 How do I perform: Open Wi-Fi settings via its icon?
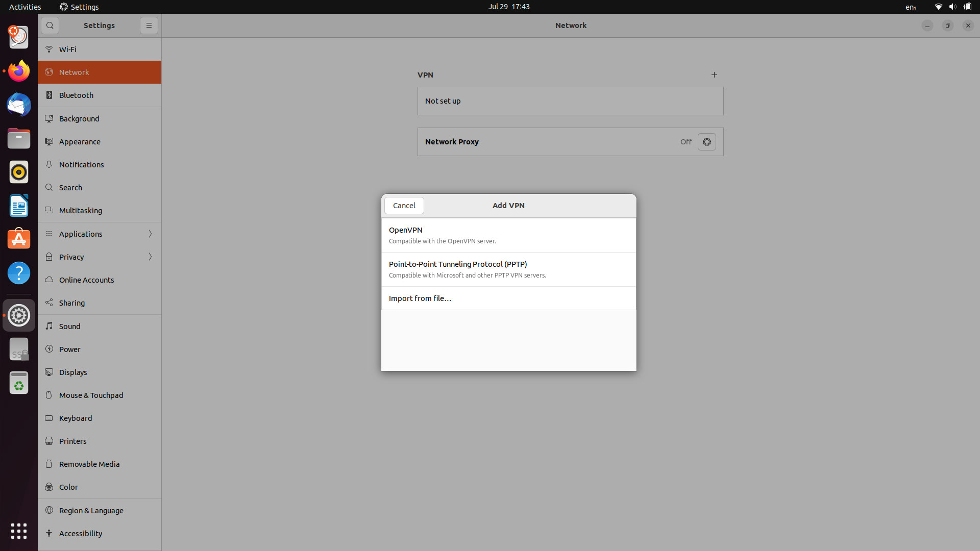[49, 49]
